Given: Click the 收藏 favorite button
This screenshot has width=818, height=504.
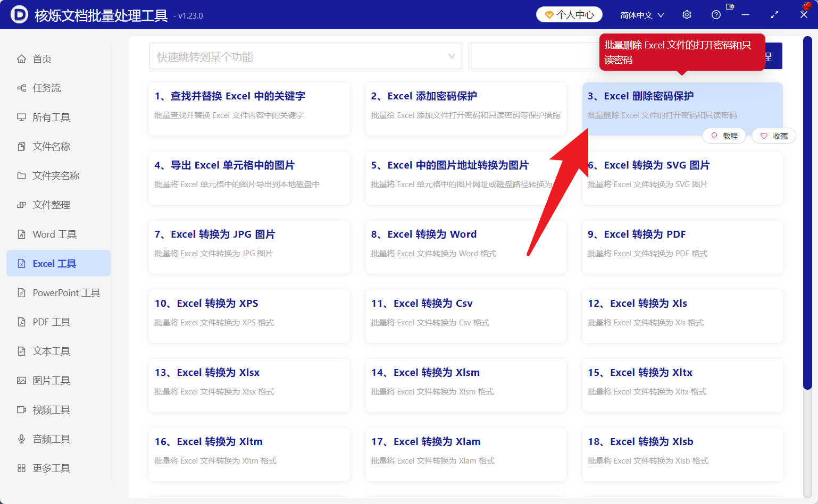Looking at the screenshot, I should tap(774, 136).
